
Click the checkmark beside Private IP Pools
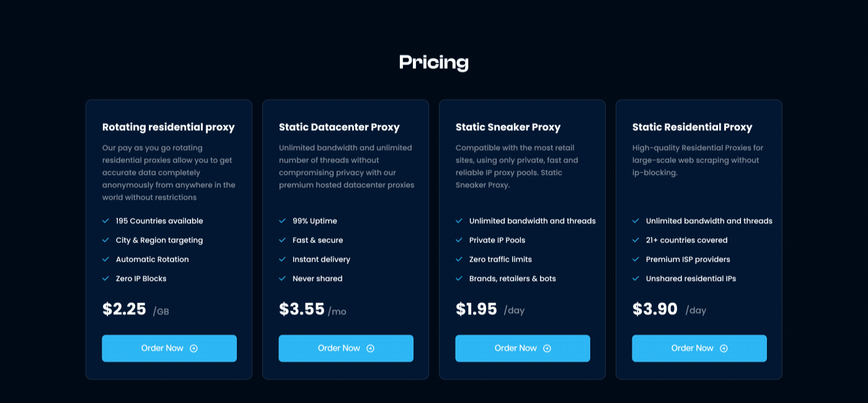coord(459,240)
